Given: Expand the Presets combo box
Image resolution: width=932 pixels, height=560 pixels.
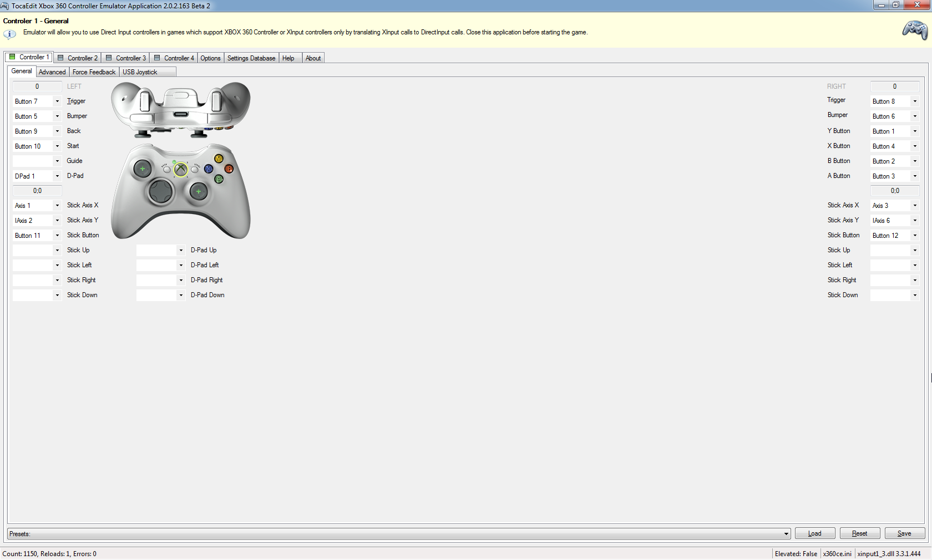Looking at the screenshot, I should tap(786, 534).
